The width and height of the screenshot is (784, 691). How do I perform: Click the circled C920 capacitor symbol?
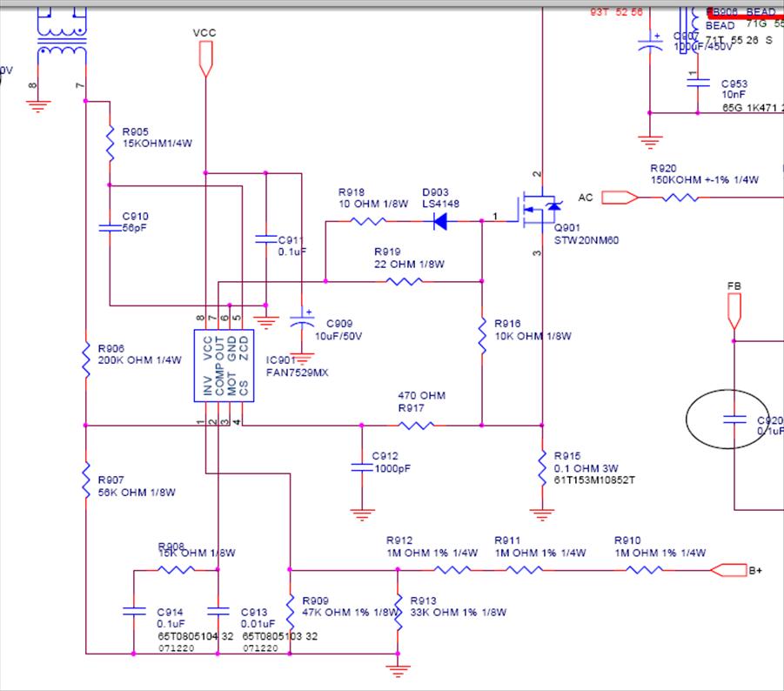click(x=734, y=419)
